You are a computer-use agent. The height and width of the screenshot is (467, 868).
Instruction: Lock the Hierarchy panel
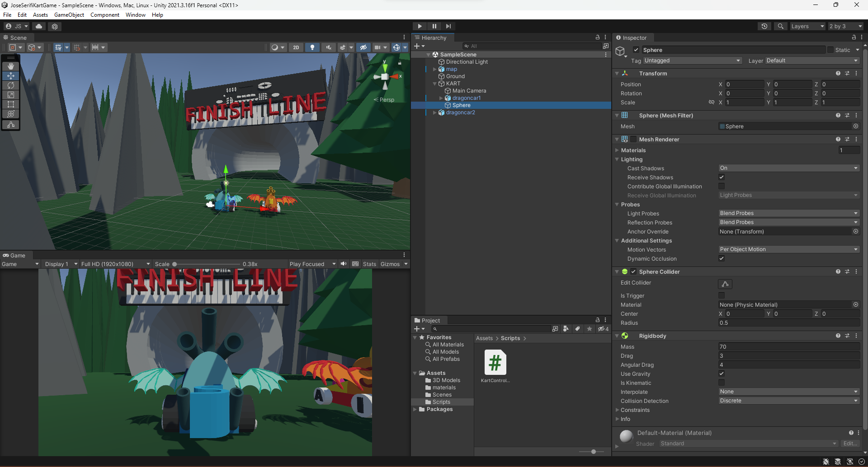(x=598, y=37)
